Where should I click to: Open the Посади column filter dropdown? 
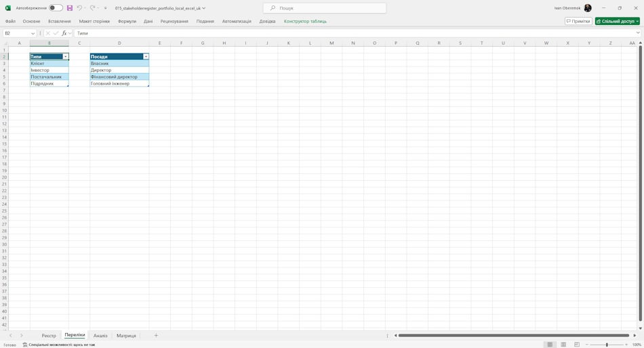coord(146,57)
